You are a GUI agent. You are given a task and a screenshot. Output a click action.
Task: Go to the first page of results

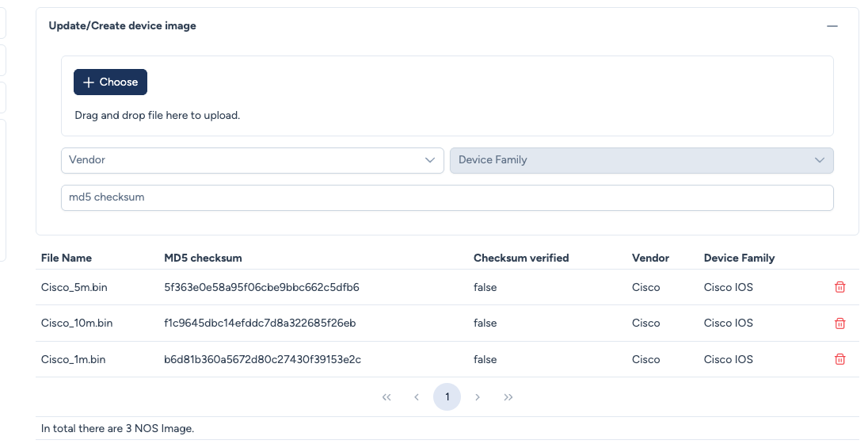click(386, 397)
